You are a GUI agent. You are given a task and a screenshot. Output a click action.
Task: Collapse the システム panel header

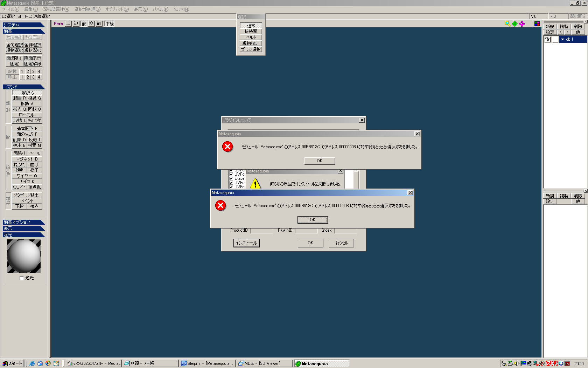click(24, 25)
